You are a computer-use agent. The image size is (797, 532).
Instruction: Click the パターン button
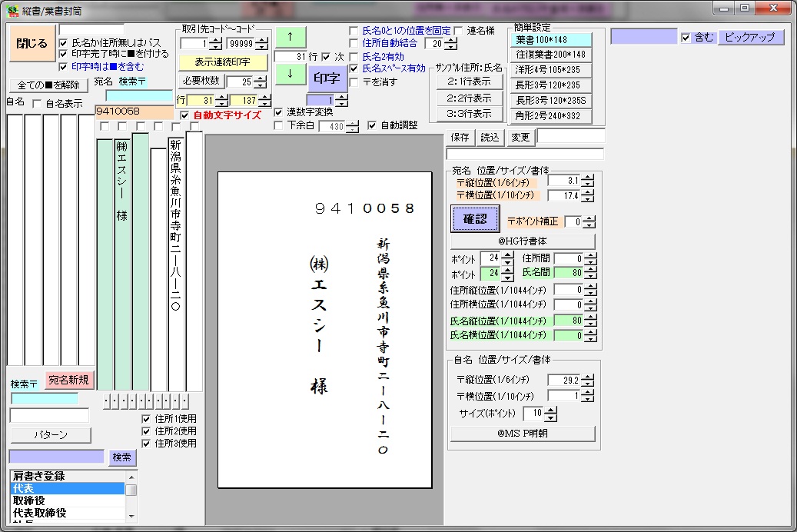(x=51, y=435)
